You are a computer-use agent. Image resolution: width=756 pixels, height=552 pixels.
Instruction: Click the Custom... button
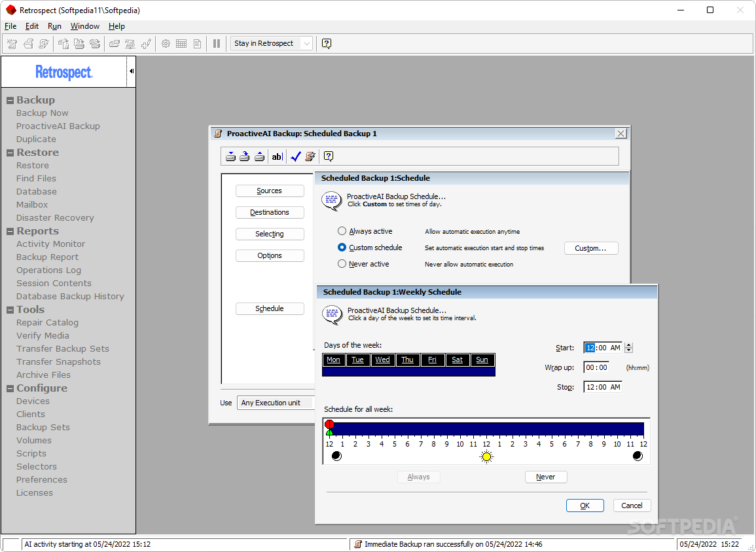pos(590,248)
